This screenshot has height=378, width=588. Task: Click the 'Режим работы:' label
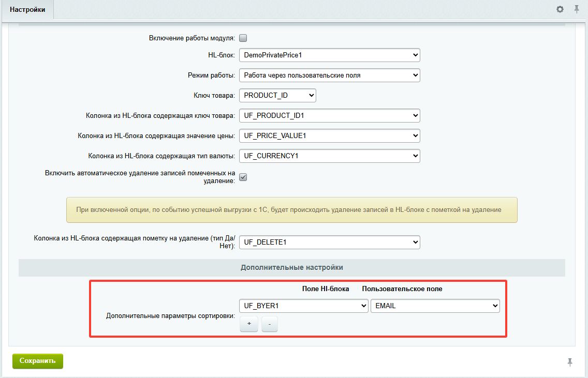pos(212,75)
